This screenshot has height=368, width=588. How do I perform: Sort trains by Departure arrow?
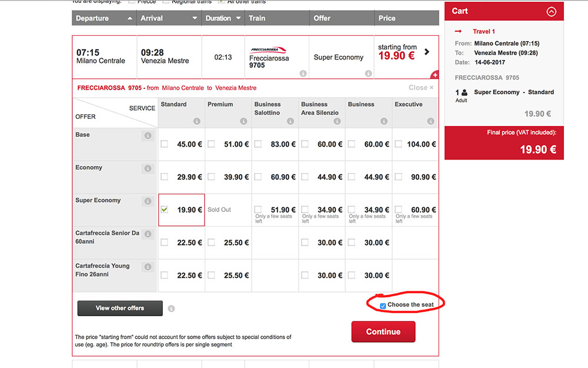pos(130,18)
